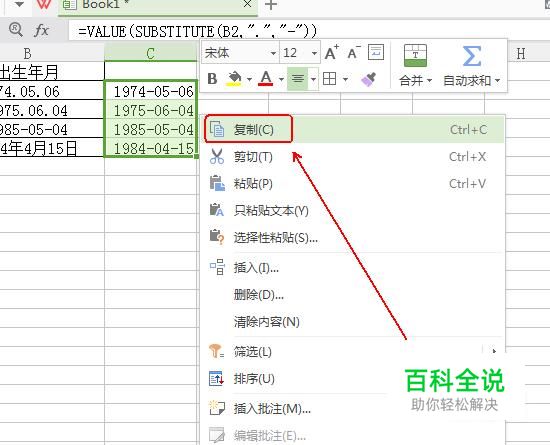Apply yellow fill color bucket icon
The width and height of the screenshot is (550, 445).
[x=235, y=79]
